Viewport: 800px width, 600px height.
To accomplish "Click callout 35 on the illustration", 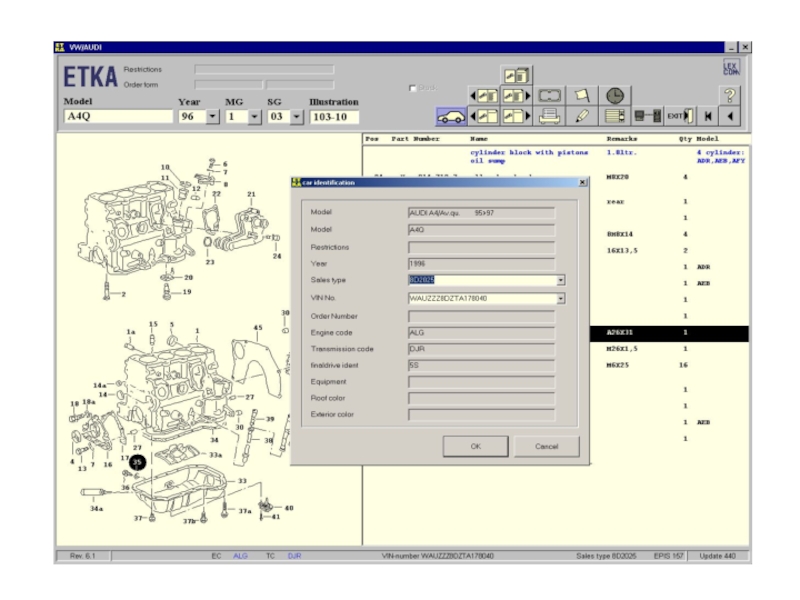I will tap(137, 462).
